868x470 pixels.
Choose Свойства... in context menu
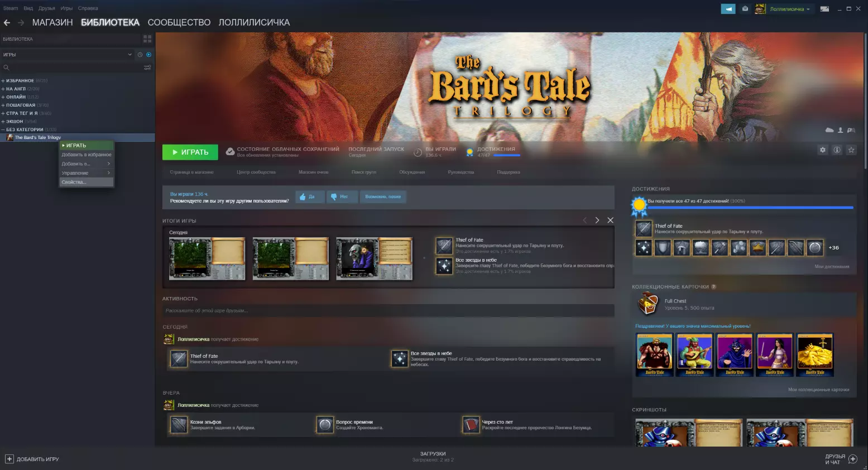(x=87, y=182)
